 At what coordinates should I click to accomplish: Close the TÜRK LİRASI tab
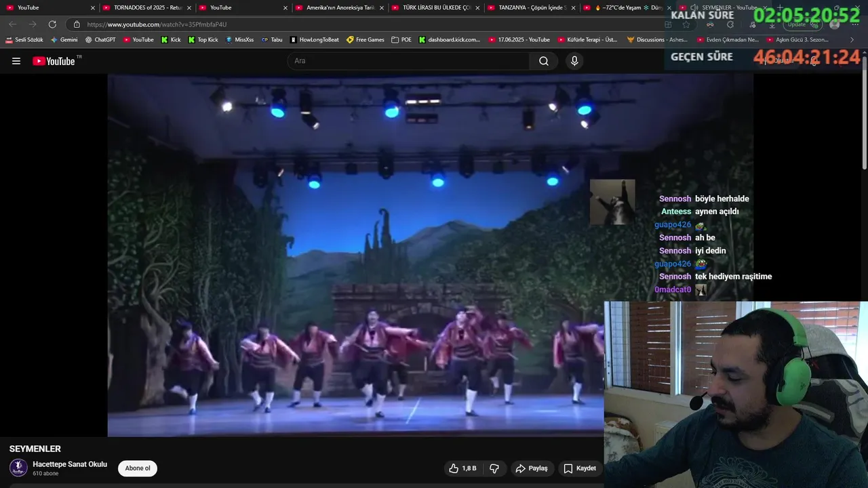pos(478,7)
